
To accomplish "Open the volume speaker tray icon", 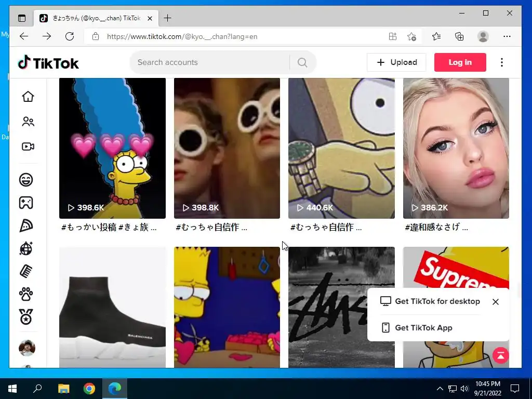I will pos(464,389).
